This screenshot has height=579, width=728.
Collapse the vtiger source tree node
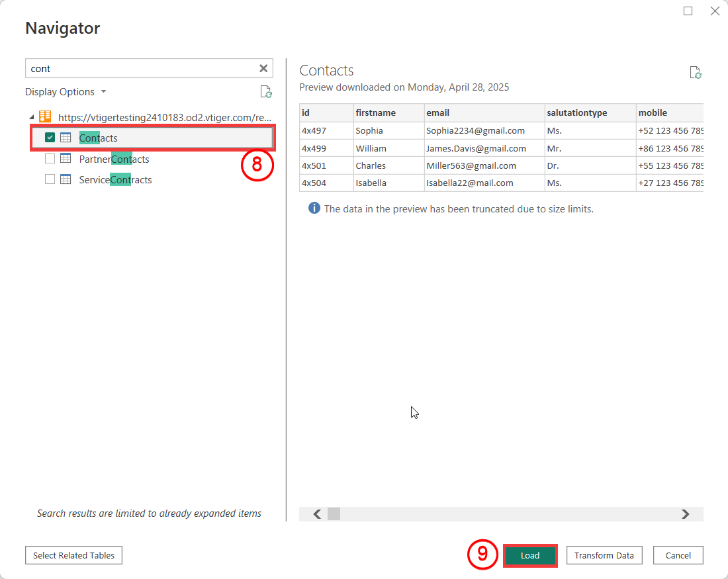(32, 118)
